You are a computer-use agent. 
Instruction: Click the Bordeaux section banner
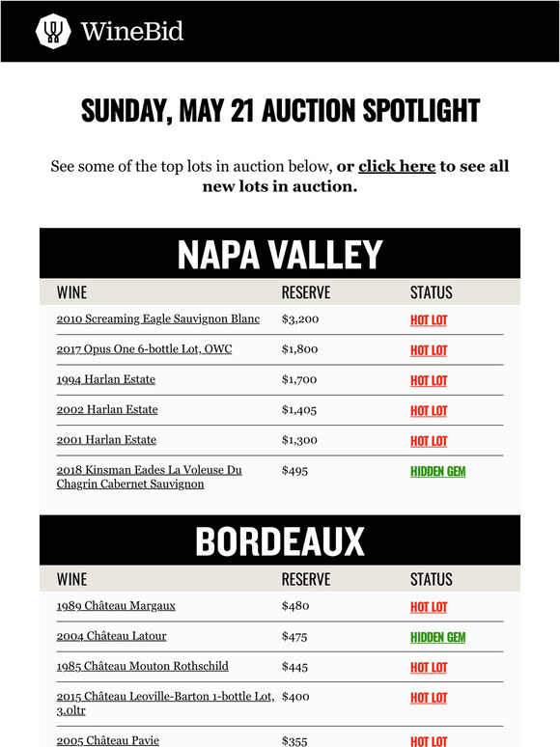tap(280, 540)
